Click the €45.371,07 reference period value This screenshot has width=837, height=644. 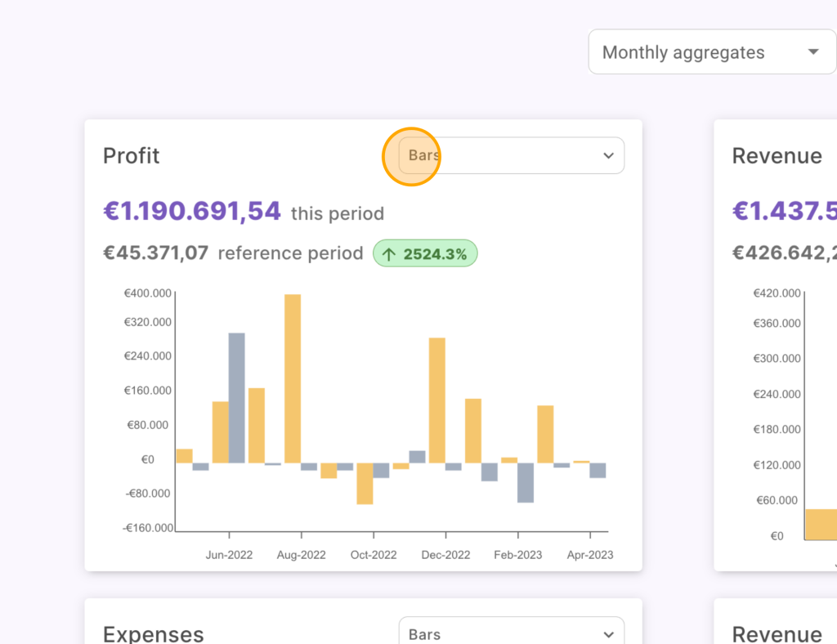click(x=156, y=253)
